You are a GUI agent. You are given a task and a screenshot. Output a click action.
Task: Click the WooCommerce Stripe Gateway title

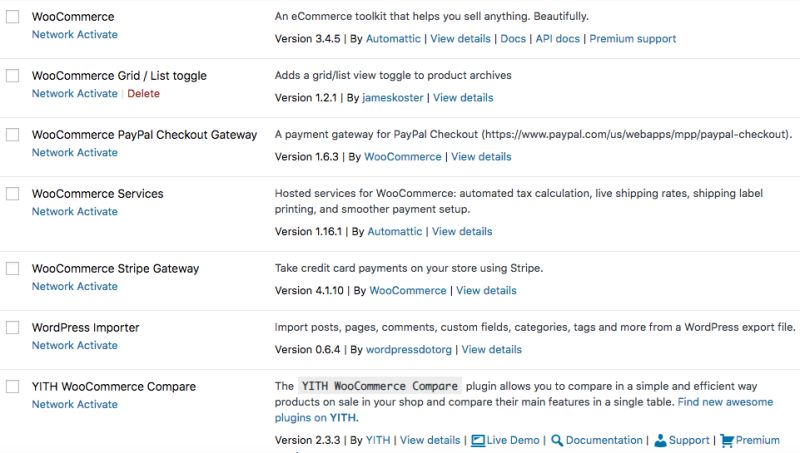tap(115, 269)
